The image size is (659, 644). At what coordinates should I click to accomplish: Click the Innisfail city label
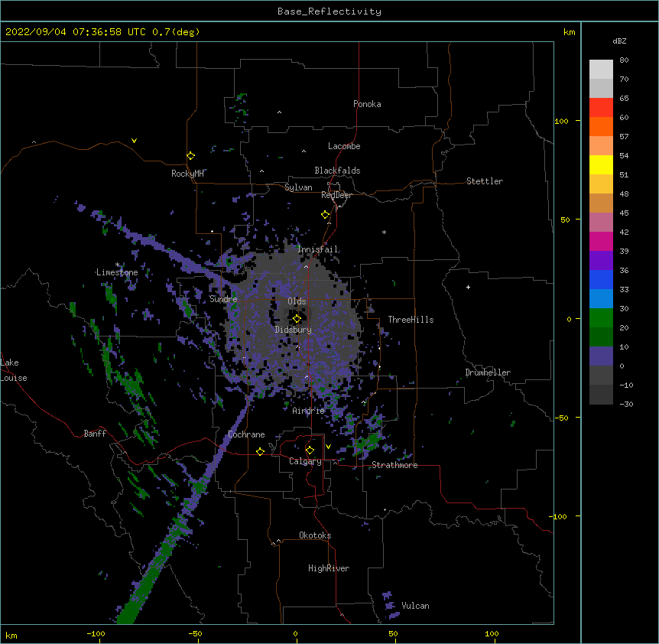tap(318, 249)
